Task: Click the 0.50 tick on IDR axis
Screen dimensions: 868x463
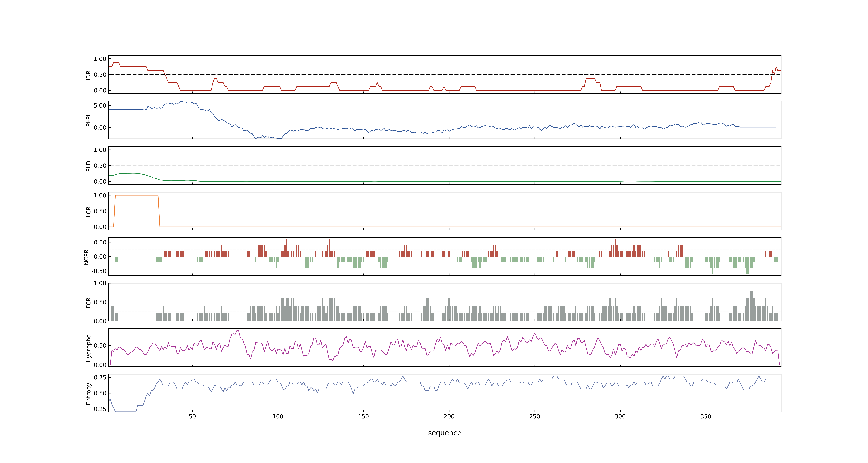Action: coord(100,75)
